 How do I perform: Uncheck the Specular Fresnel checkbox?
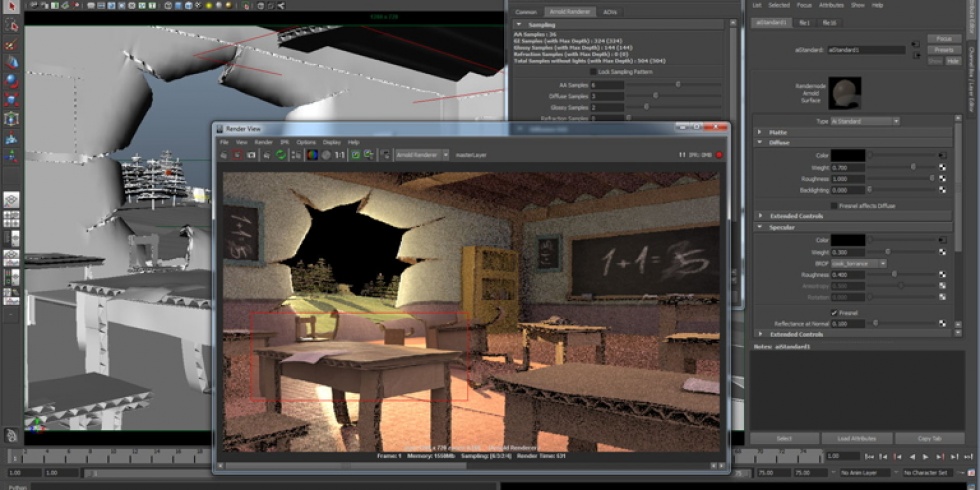coord(835,312)
